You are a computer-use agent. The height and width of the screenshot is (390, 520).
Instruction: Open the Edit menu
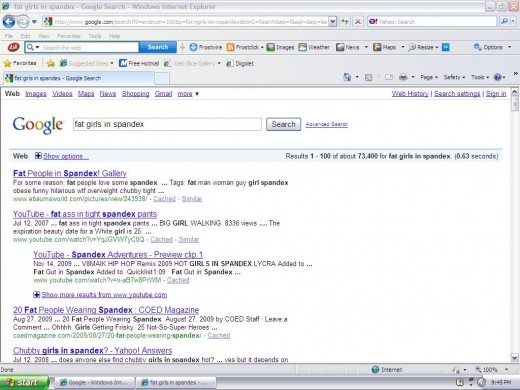pos(25,36)
